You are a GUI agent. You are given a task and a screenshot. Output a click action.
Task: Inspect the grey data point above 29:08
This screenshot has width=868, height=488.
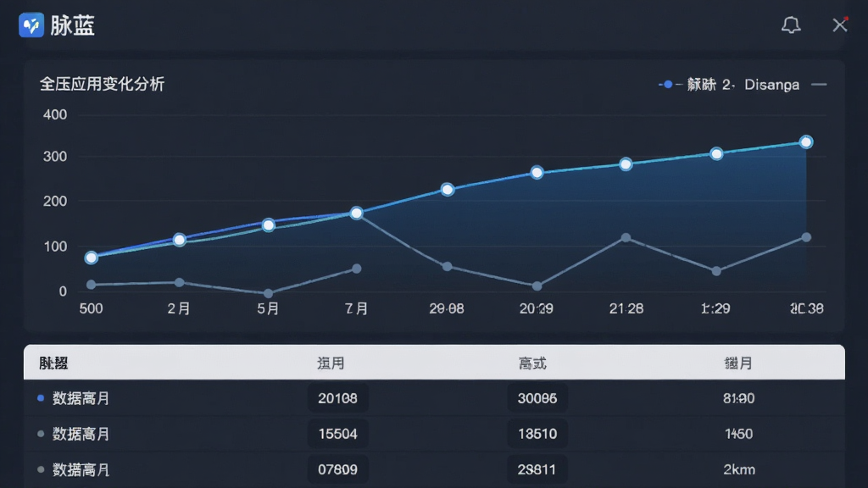pyautogui.click(x=448, y=267)
